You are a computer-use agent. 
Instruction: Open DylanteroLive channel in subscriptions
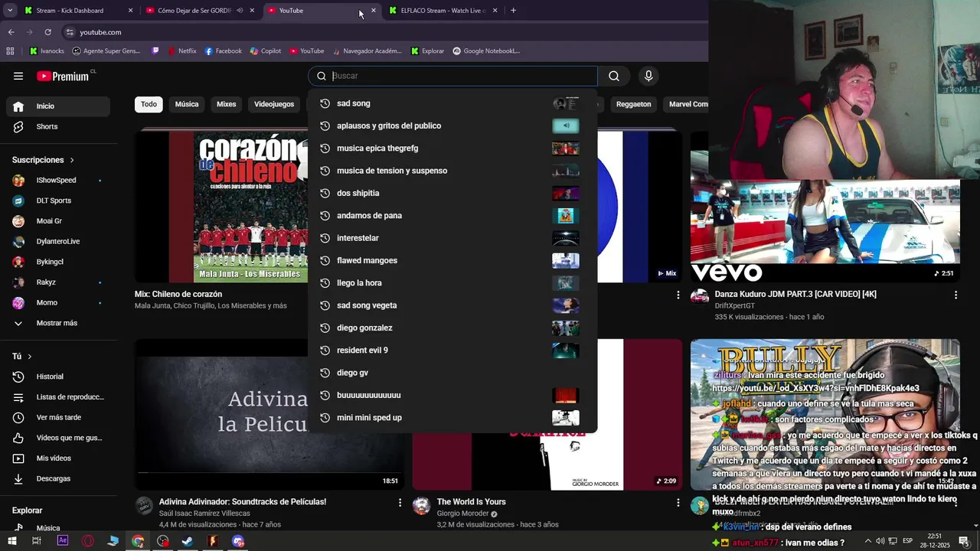[58, 242]
